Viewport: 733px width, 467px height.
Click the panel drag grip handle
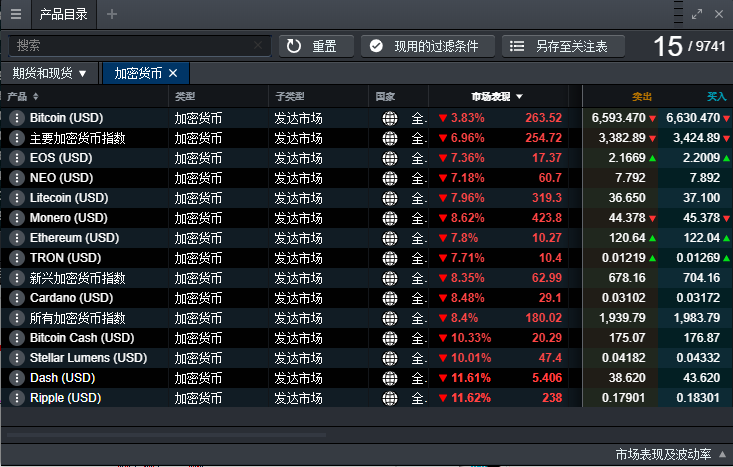pos(679,13)
